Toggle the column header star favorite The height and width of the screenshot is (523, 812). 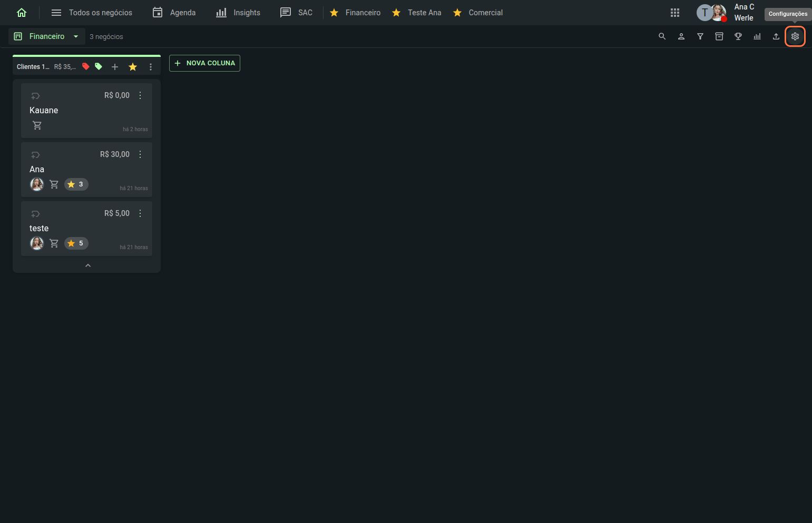click(x=133, y=67)
